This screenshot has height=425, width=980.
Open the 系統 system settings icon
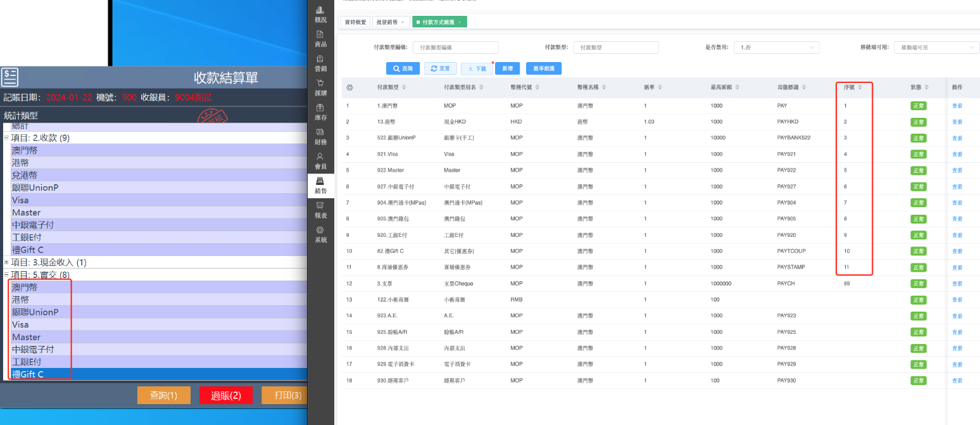point(320,234)
